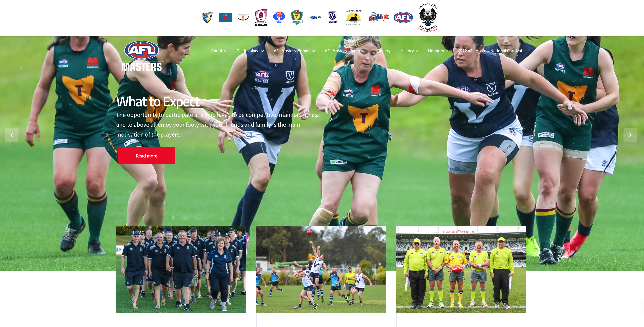Open the Gallery page
The width and height of the screenshot is (644, 327).
click(384, 51)
